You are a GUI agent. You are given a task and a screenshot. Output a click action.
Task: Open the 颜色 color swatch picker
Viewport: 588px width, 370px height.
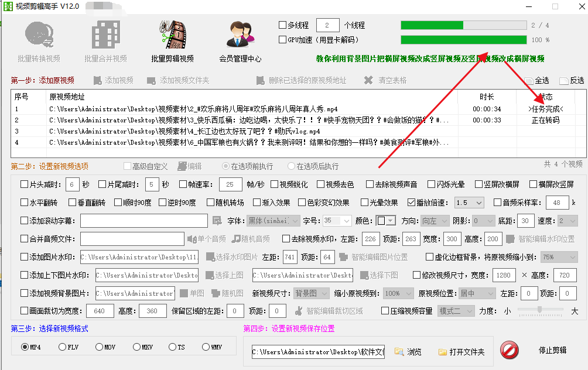point(386,221)
